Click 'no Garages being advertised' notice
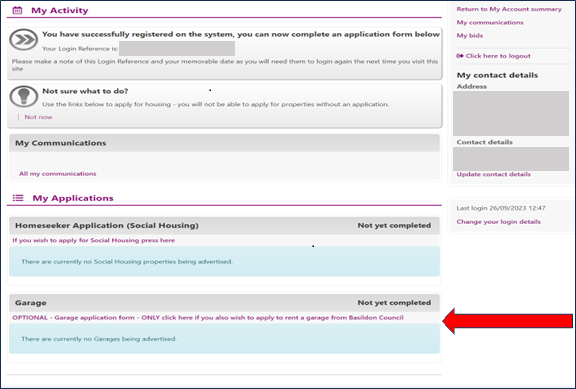576x389 pixels. pyautogui.click(x=224, y=338)
